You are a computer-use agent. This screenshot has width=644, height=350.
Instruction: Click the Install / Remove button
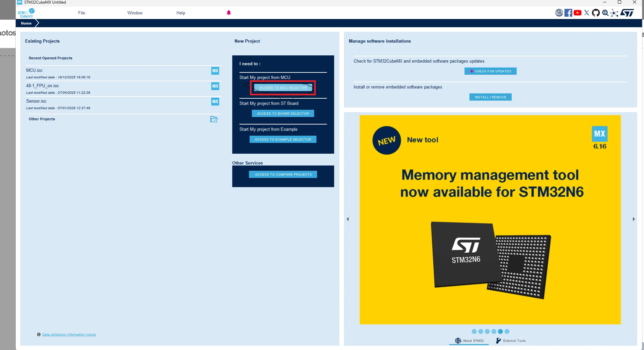click(490, 97)
